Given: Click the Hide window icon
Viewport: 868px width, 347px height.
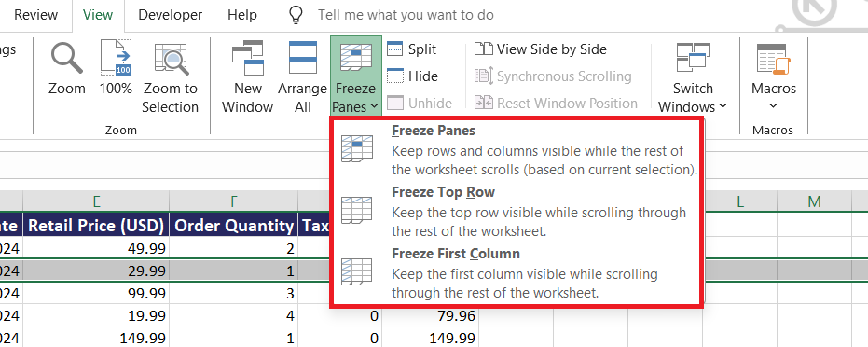Looking at the screenshot, I should click(x=394, y=76).
